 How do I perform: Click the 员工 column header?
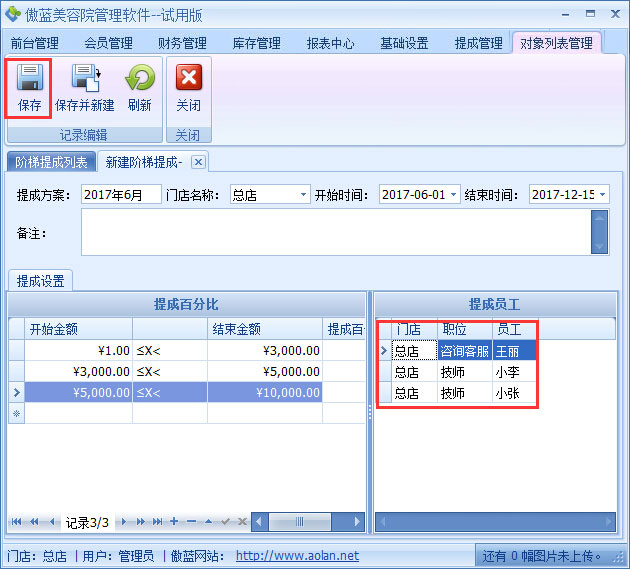[x=513, y=329]
